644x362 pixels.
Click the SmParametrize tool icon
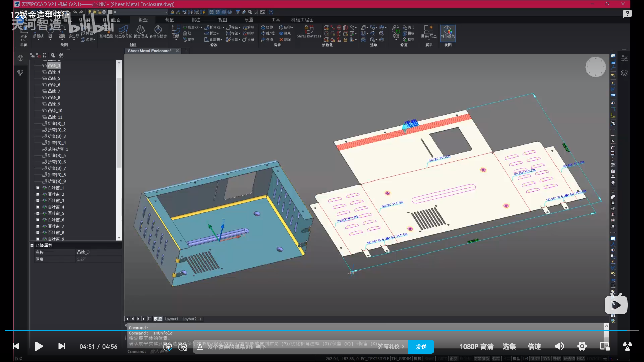[x=309, y=32]
